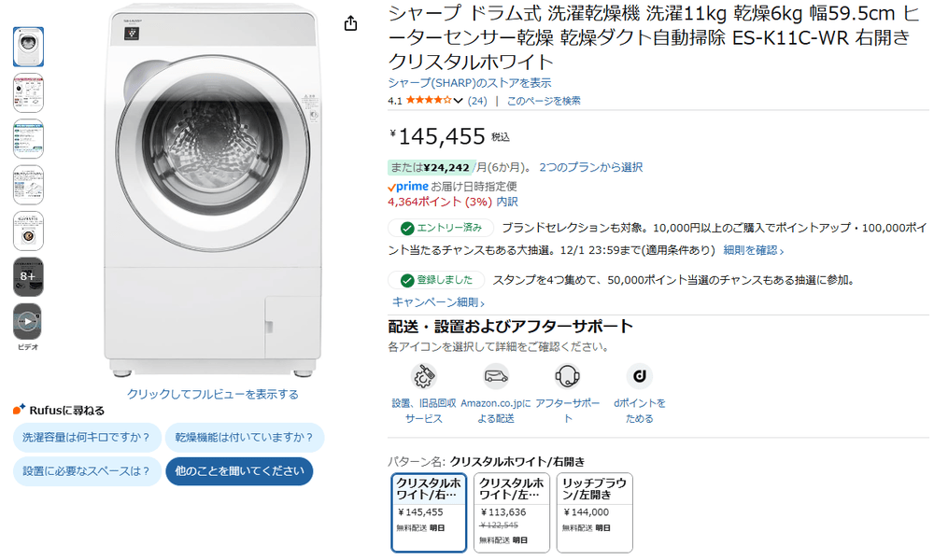The height and width of the screenshot is (560, 934).
Task: Click 他のことを聞いてください Rufus button
Action: click(x=239, y=471)
